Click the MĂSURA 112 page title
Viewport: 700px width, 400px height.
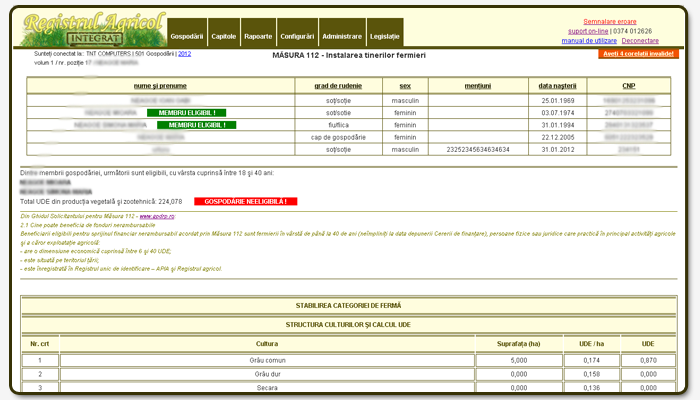pyautogui.click(x=349, y=55)
